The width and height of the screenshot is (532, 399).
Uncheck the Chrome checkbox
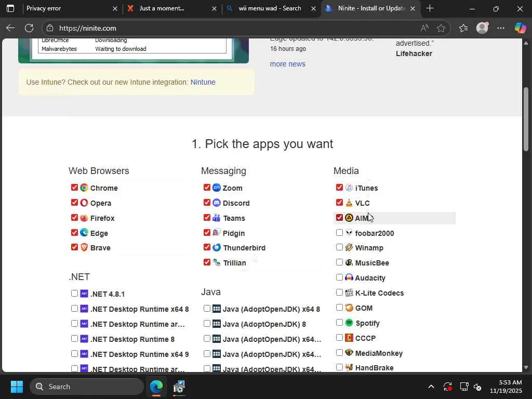(x=74, y=187)
